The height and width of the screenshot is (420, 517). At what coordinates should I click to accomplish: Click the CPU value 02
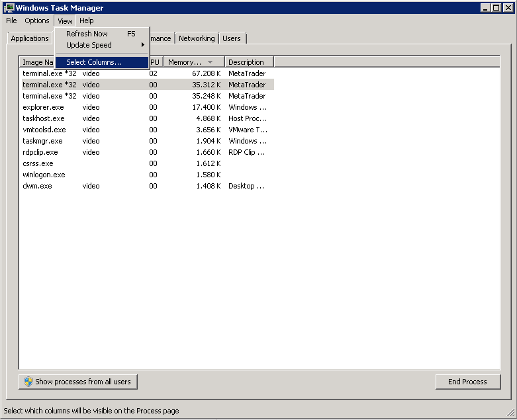point(154,73)
